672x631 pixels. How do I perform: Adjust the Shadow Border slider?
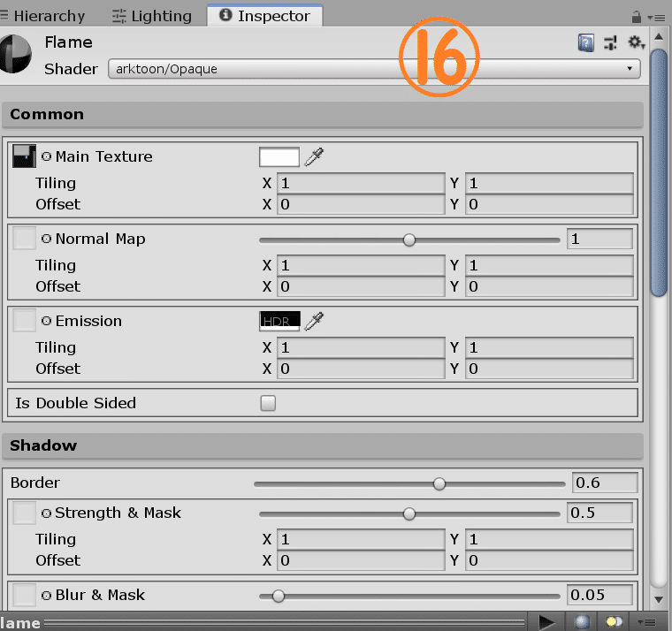pyautogui.click(x=409, y=484)
